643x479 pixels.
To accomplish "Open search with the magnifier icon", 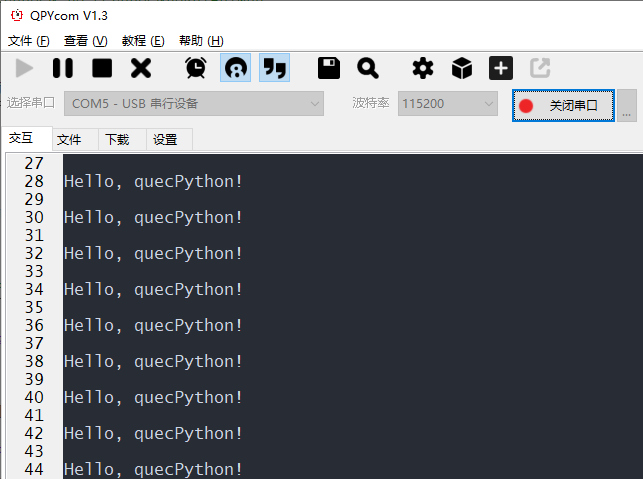I will coord(367,68).
